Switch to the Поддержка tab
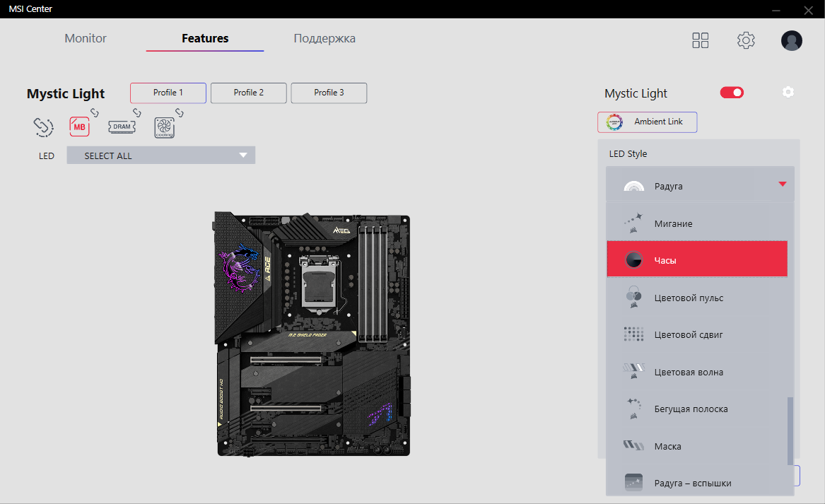Image resolution: width=825 pixels, height=504 pixels. (324, 38)
